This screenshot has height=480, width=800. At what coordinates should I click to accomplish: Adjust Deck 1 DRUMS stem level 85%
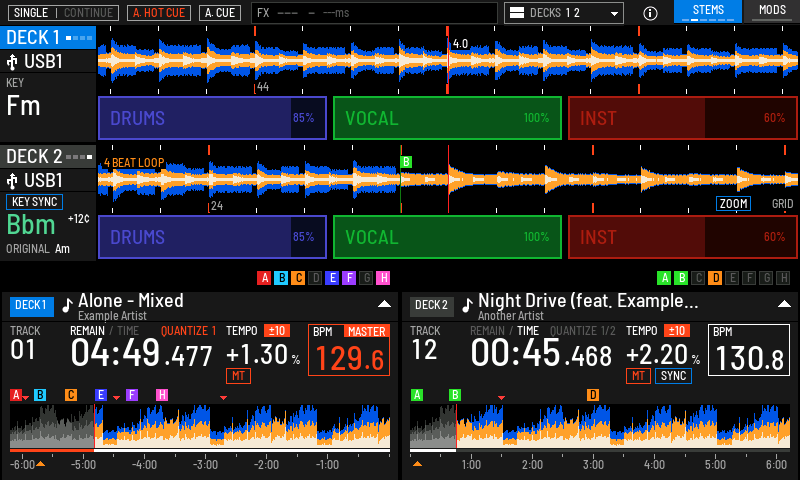coord(212,118)
